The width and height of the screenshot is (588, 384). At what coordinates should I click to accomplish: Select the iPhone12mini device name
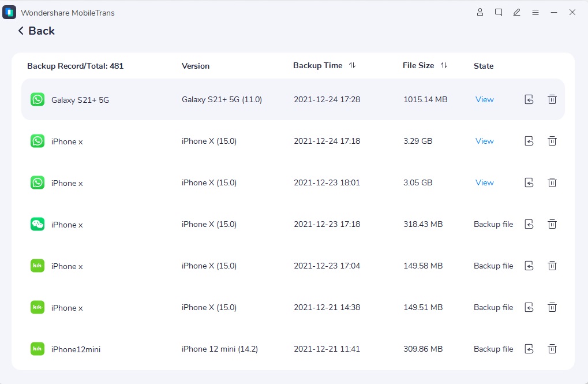click(x=76, y=349)
